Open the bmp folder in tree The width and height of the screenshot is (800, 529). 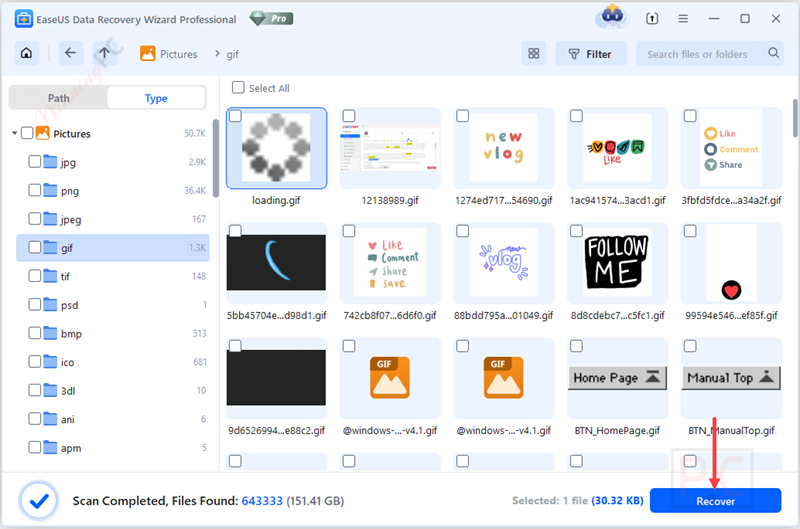coord(113,334)
